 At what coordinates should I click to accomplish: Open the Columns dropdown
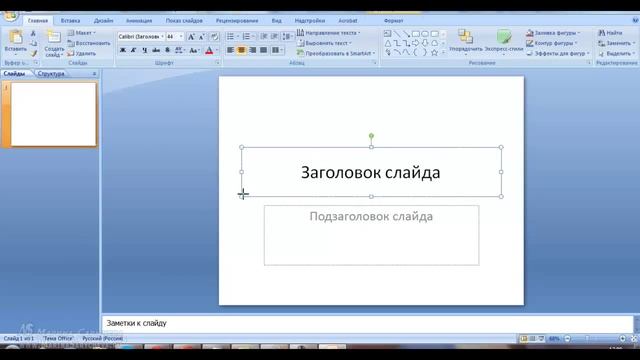click(x=277, y=50)
